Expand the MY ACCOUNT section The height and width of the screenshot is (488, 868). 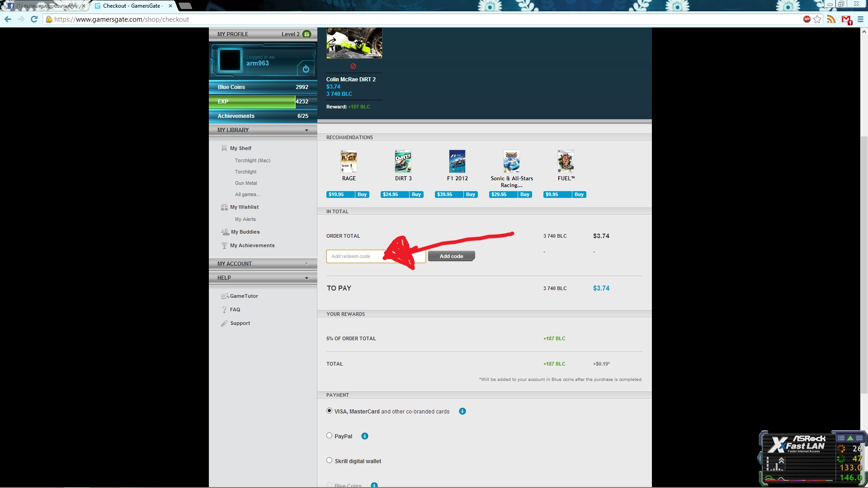point(307,263)
